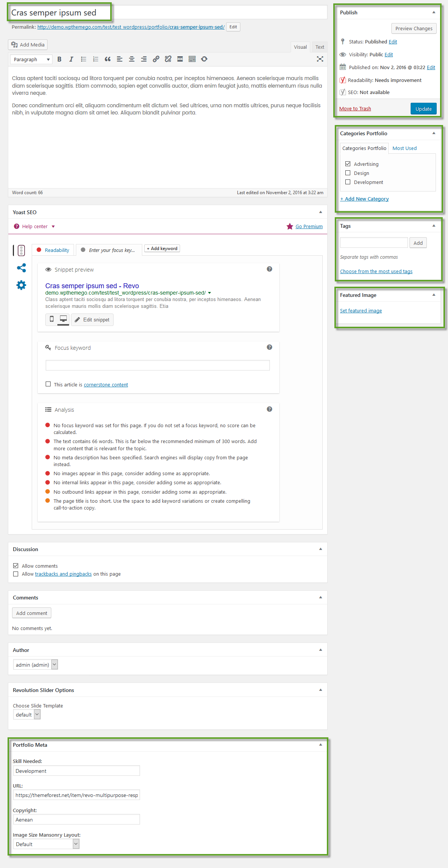Apply italic formatting in editor toolbar

(x=71, y=59)
